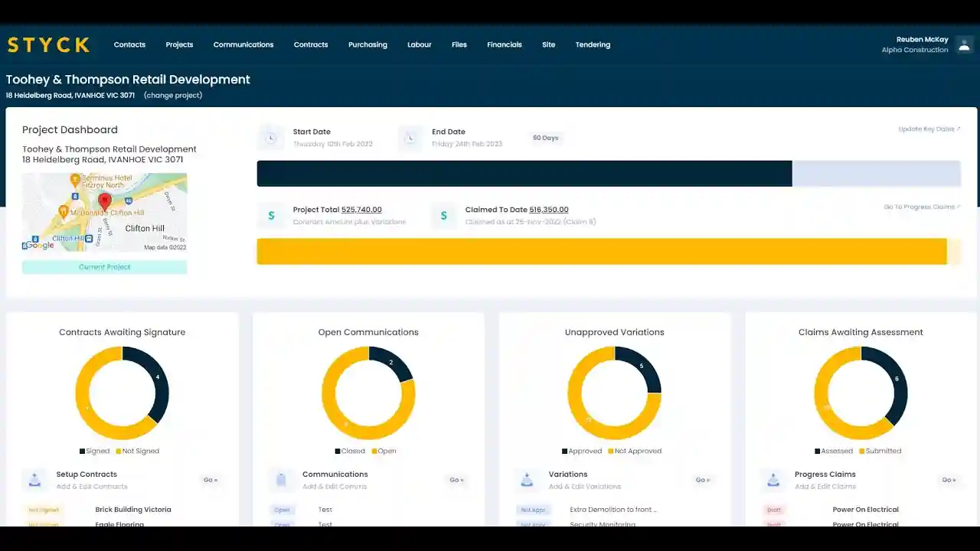Open the Communications menu in navbar
Viewport: 980px width, 551px height.
243,44
